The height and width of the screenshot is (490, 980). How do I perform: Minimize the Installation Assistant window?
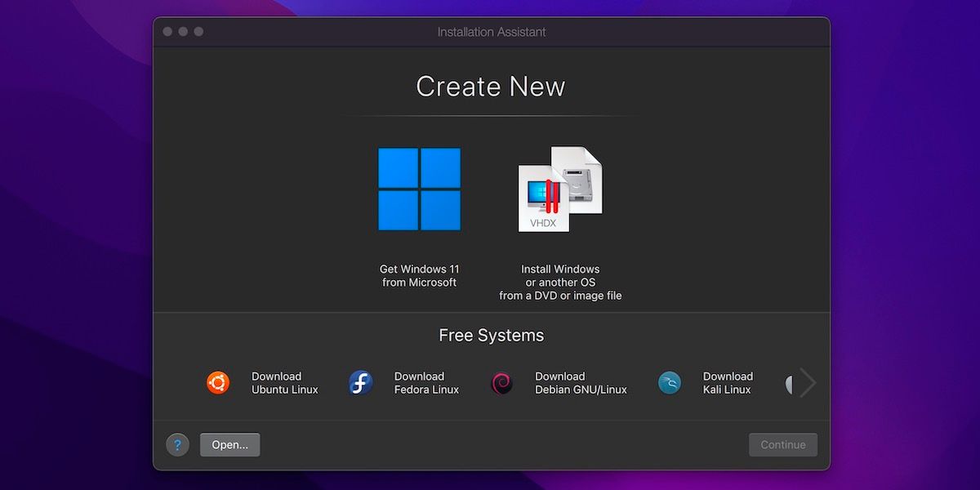click(183, 32)
